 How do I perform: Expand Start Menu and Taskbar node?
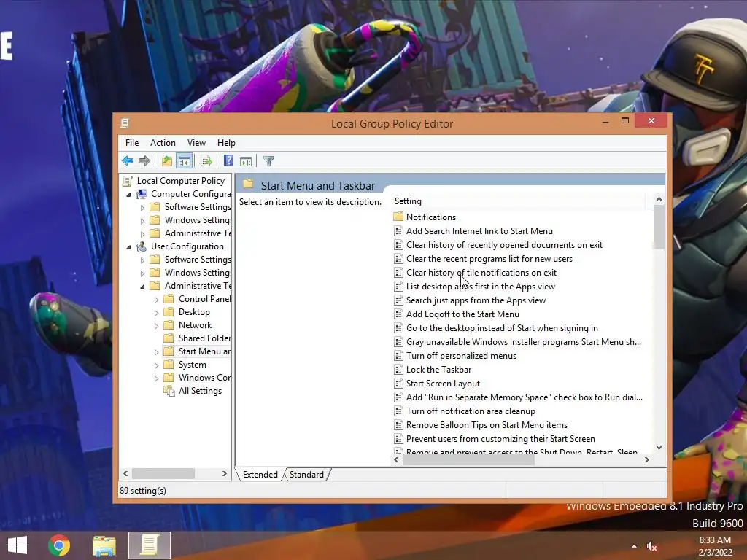coord(156,352)
